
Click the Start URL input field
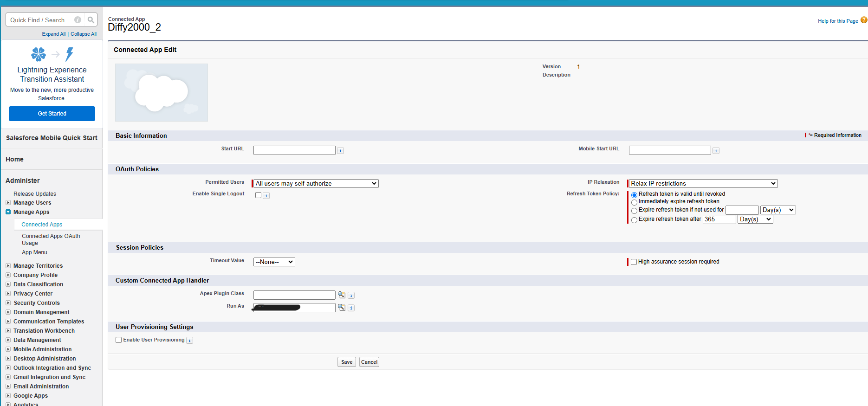[294, 150]
